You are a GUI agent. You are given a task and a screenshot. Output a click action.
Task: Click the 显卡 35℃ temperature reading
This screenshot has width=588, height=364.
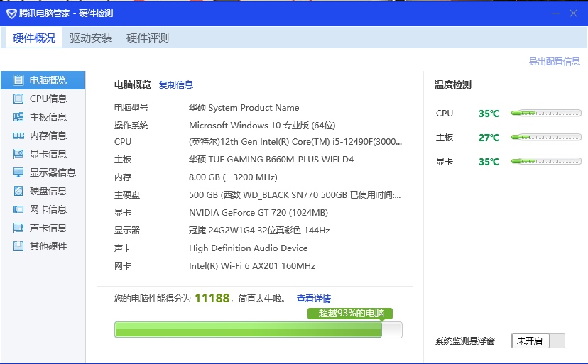[x=489, y=162]
